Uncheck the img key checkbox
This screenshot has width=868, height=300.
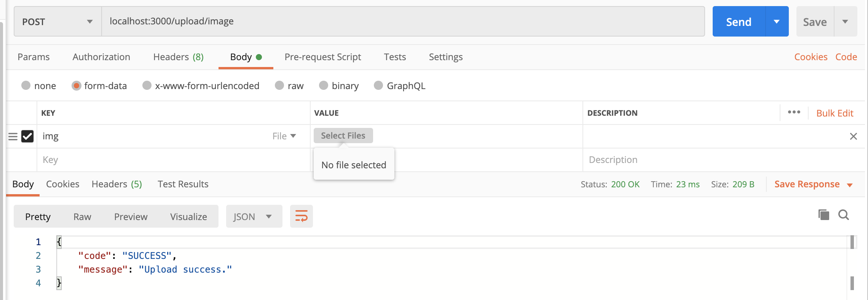pos(27,136)
